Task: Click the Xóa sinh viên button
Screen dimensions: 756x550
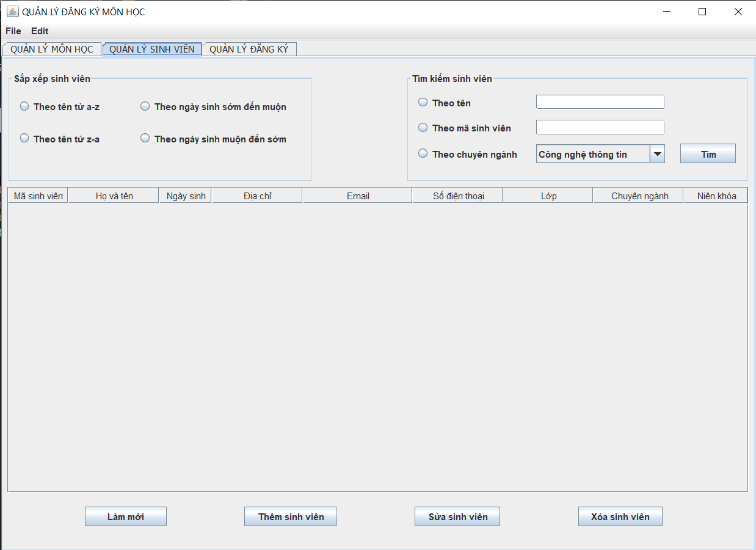Action: coord(620,516)
